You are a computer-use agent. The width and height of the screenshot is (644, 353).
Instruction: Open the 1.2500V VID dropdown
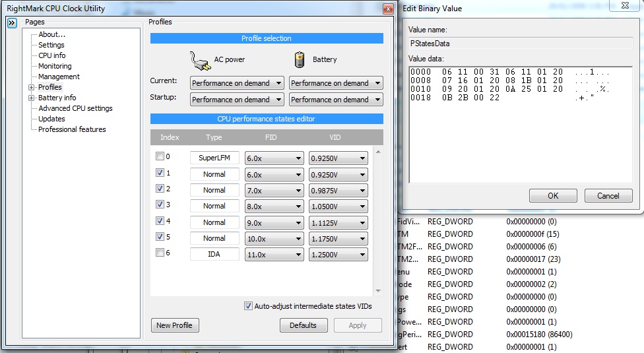tap(338, 255)
